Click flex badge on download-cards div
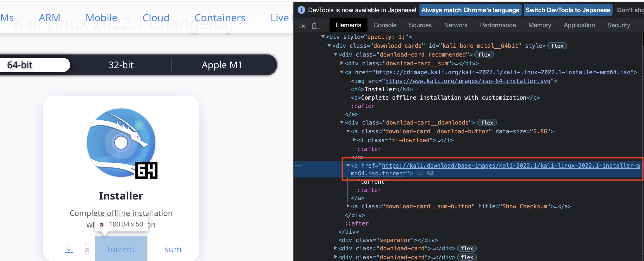The height and width of the screenshot is (261, 644). tap(557, 46)
